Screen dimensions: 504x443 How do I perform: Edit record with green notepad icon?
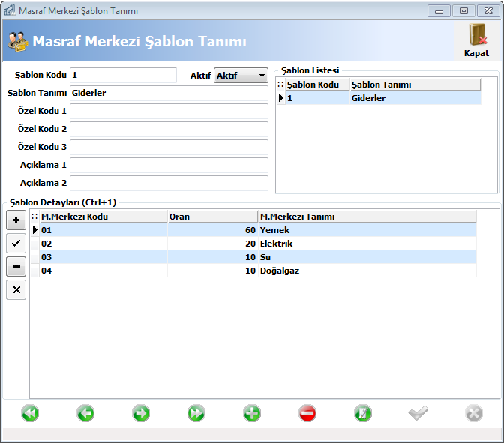tap(363, 413)
